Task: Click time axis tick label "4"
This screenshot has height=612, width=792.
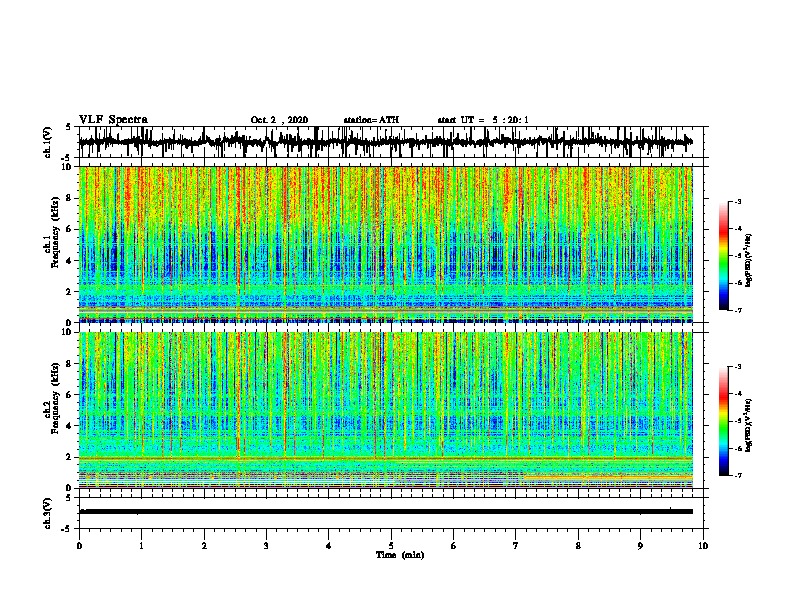Action: pos(329,546)
